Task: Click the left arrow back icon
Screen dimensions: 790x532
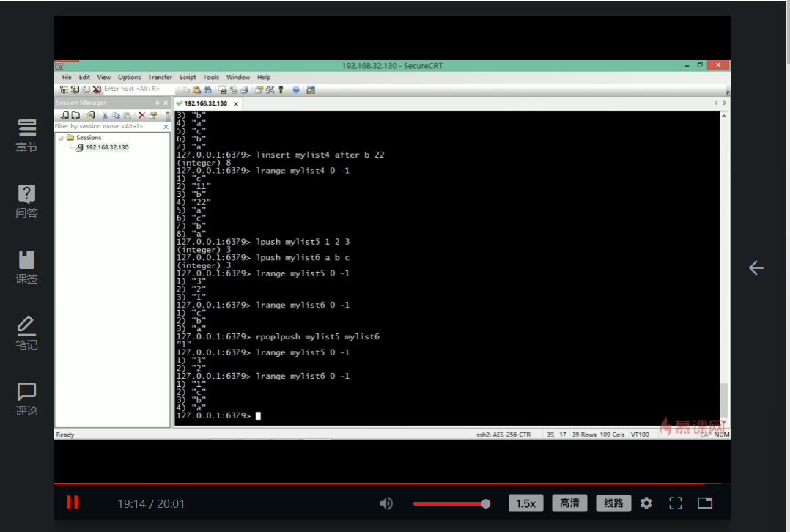Action: pyautogui.click(x=756, y=267)
